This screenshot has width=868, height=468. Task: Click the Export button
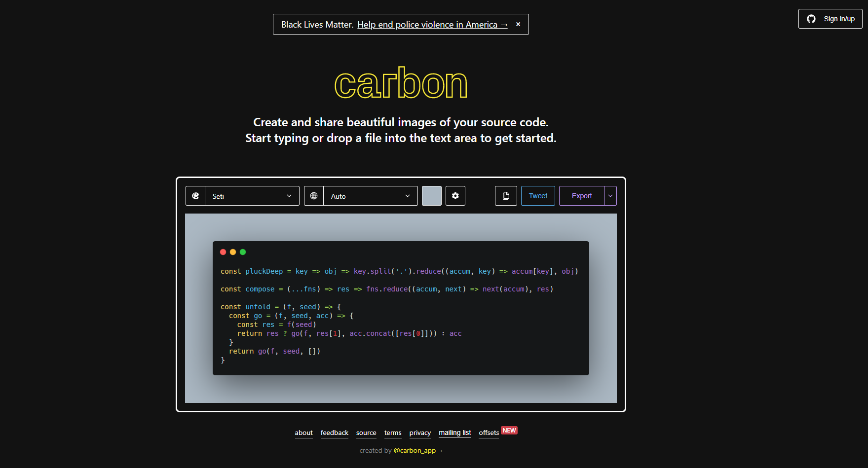tap(582, 196)
